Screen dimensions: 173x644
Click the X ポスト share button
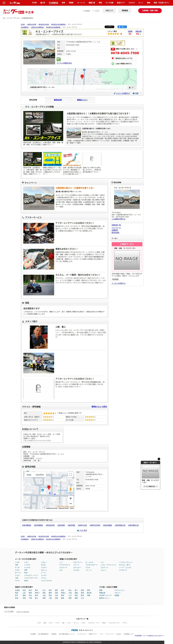[x=109, y=27]
